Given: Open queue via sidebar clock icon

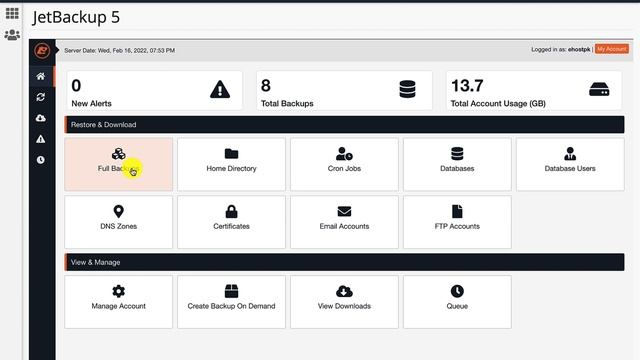Looking at the screenshot, I should 40,160.
